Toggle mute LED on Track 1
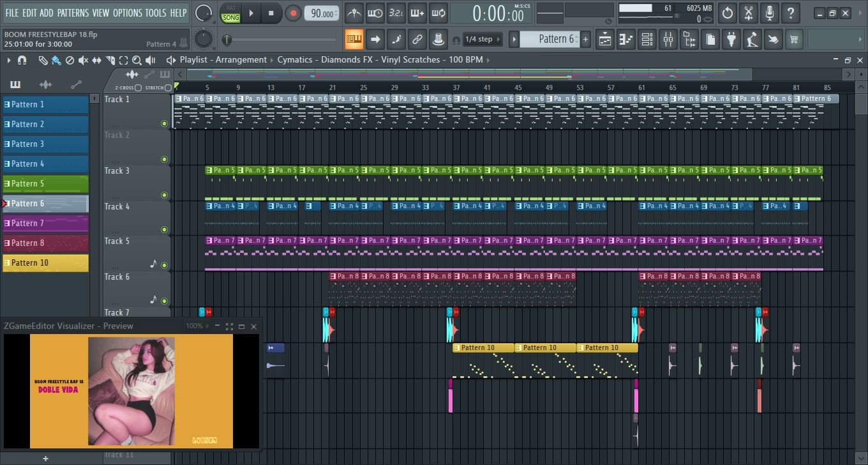The height and width of the screenshot is (465, 868). (164, 124)
